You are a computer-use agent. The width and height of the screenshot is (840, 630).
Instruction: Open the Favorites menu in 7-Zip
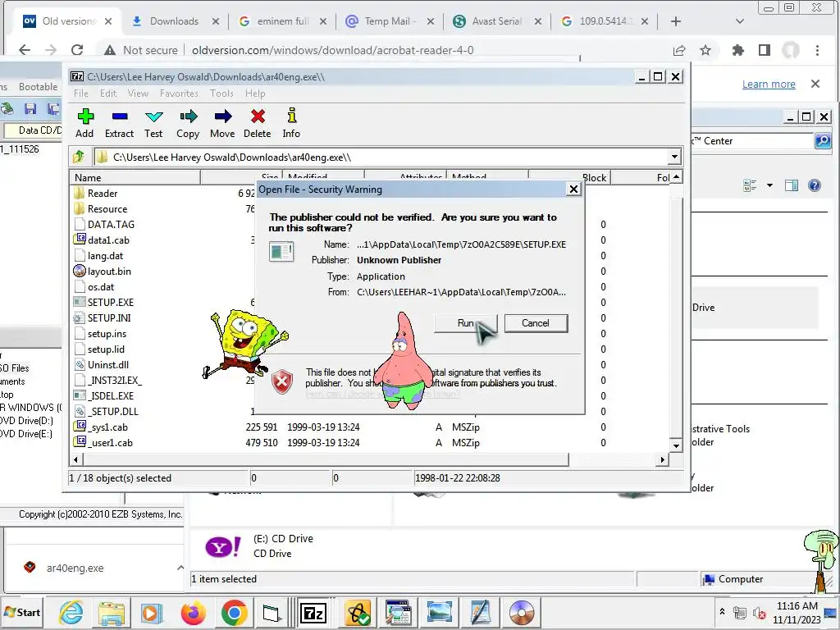(179, 94)
